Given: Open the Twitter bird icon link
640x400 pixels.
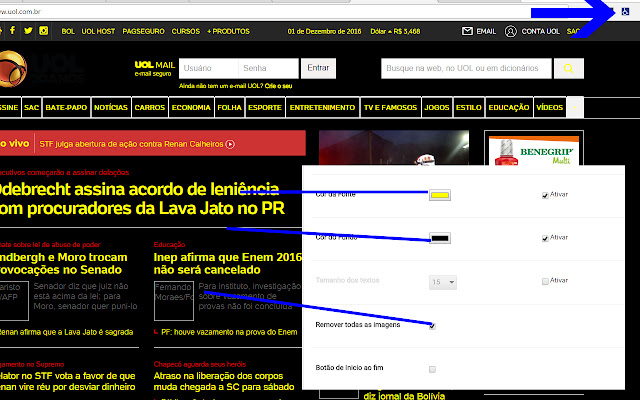Looking at the screenshot, I should (28, 31).
